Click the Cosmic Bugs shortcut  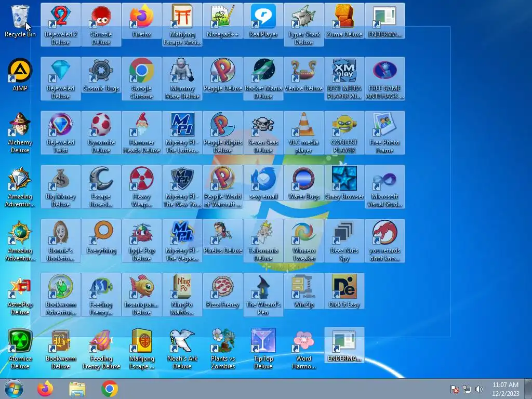click(101, 75)
